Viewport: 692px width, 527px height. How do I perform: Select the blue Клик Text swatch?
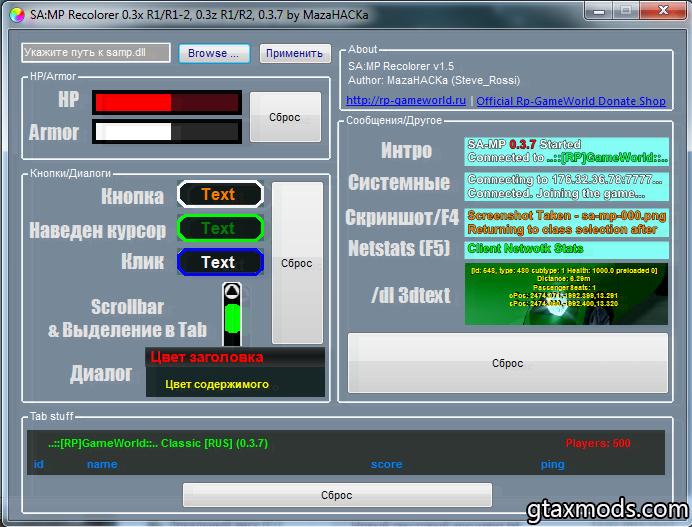[x=219, y=262]
